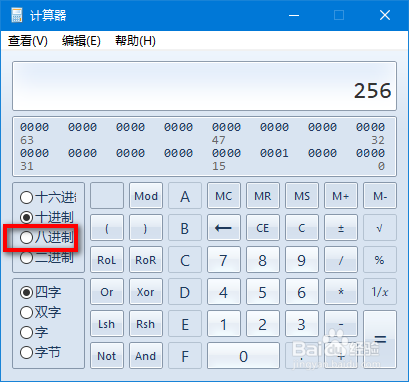Click the CE clear entry button

[x=263, y=228]
